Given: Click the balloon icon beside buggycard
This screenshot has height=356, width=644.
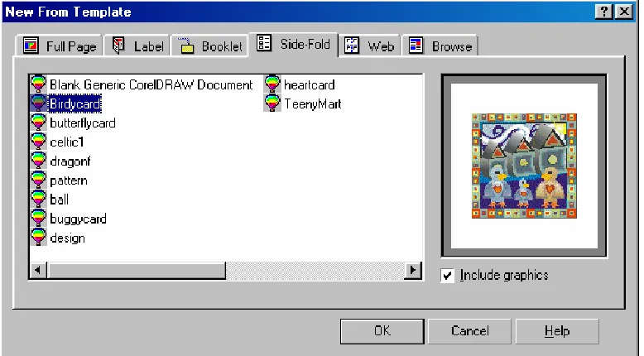Looking at the screenshot, I should [x=39, y=218].
